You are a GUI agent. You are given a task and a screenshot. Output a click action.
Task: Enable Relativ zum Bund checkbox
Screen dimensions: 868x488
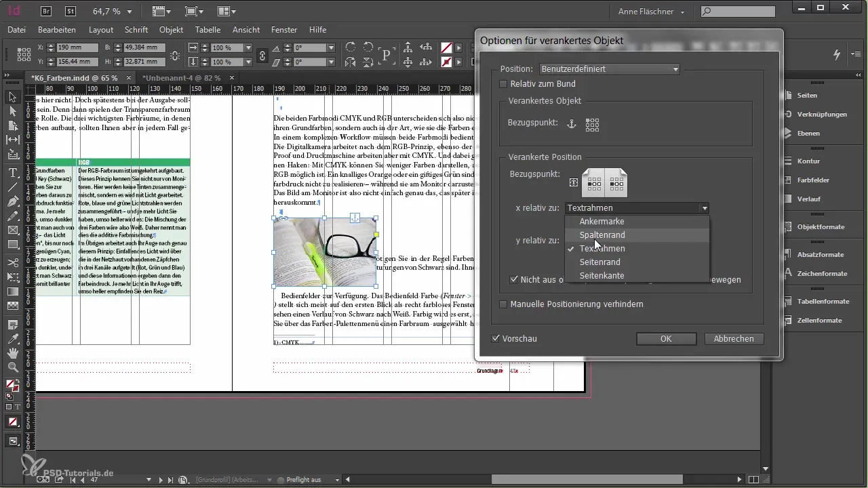[x=503, y=84]
